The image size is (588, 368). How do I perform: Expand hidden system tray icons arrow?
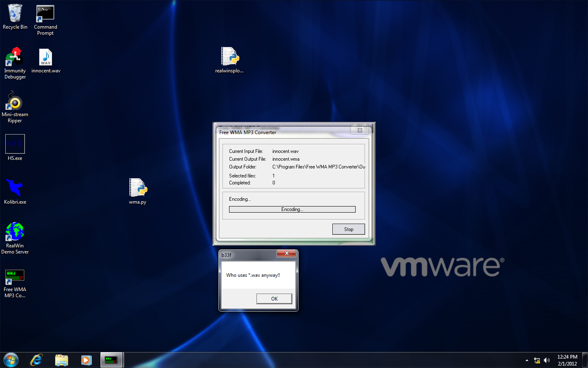coord(527,360)
